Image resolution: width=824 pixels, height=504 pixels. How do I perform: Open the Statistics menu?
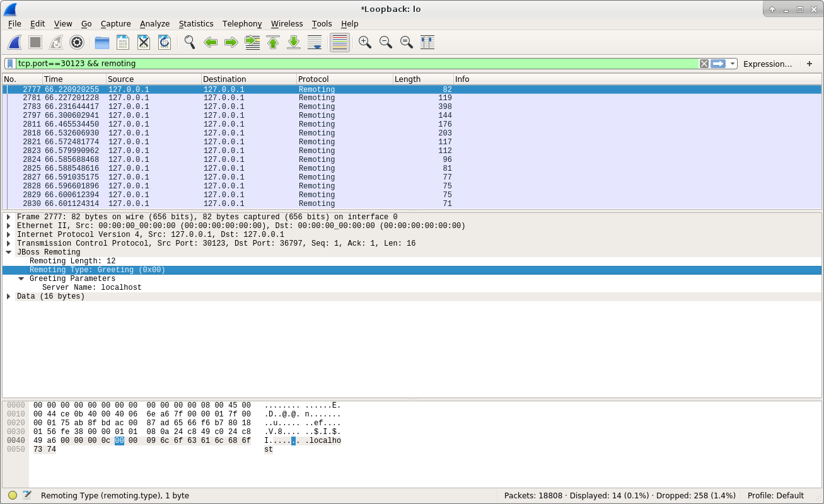[196, 23]
